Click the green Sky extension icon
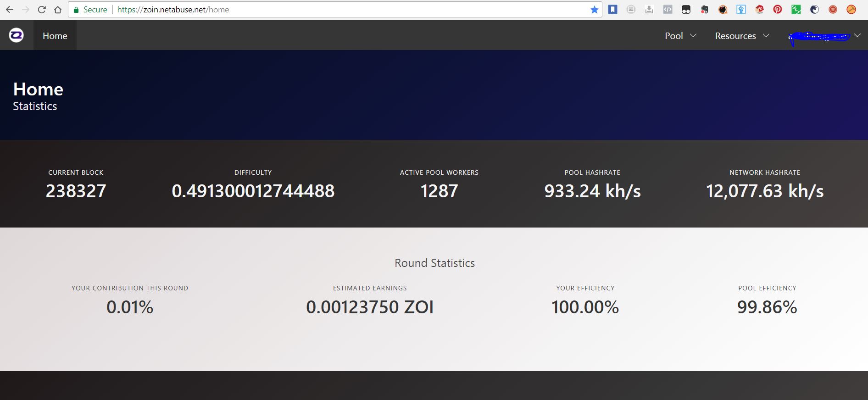The height and width of the screenshot is (400, 868). coord(796,9)
